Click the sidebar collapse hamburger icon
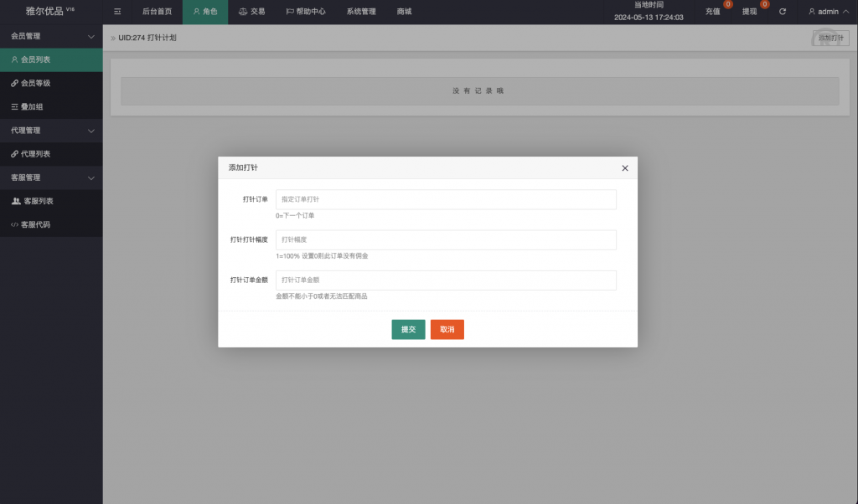 (x=117, y=12)
